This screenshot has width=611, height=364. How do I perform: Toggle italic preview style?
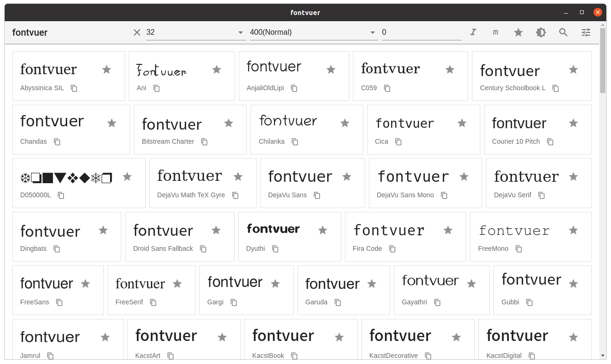(473, 32)
